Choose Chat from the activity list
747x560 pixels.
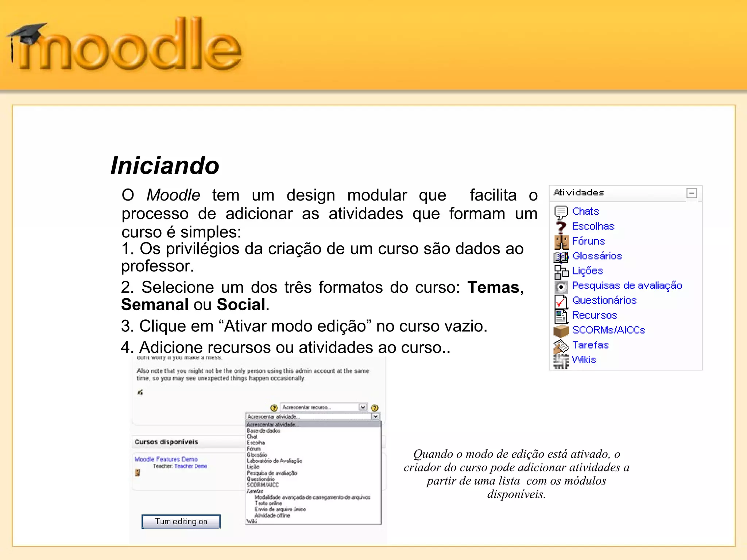pyautogui.click(x=252, y=436)
